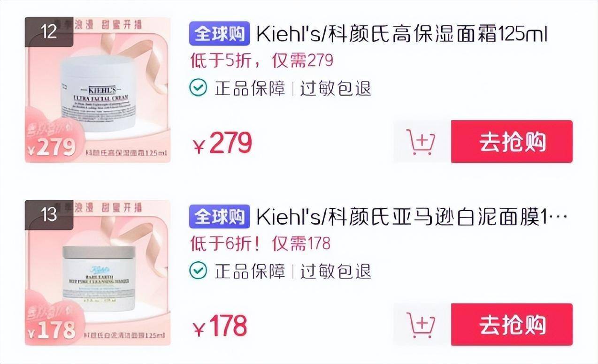Open the Kiehl's 高保湿面霜125ml product title
The height and width of the screenshot is (364, 598).
402,34
